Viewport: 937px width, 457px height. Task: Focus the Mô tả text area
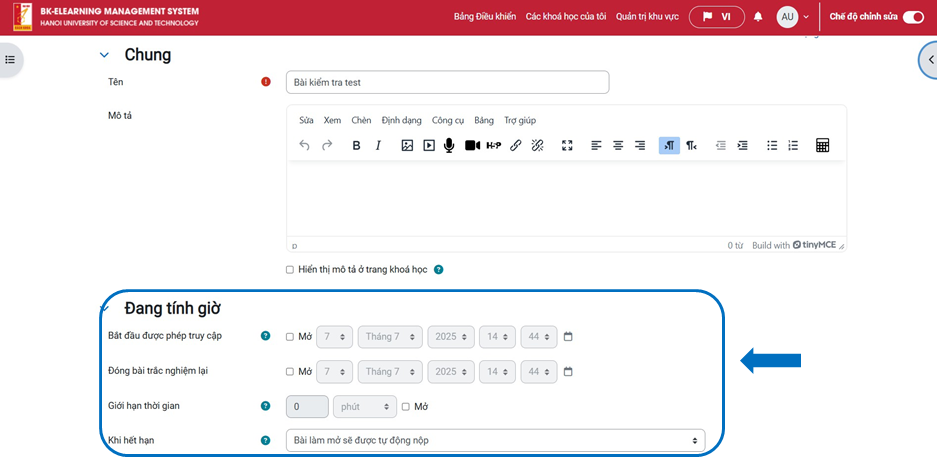tap(567, 200)
